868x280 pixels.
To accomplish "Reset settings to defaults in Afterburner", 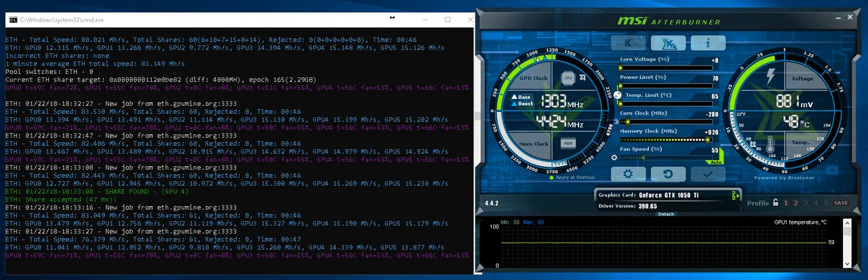I will point(667,174).
